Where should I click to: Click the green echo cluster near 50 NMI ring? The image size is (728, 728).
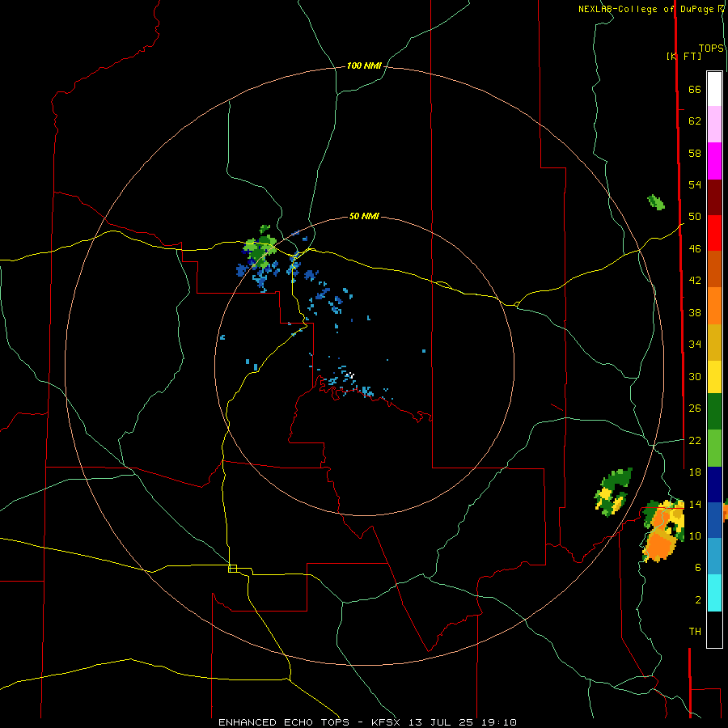tap(260, 248)
